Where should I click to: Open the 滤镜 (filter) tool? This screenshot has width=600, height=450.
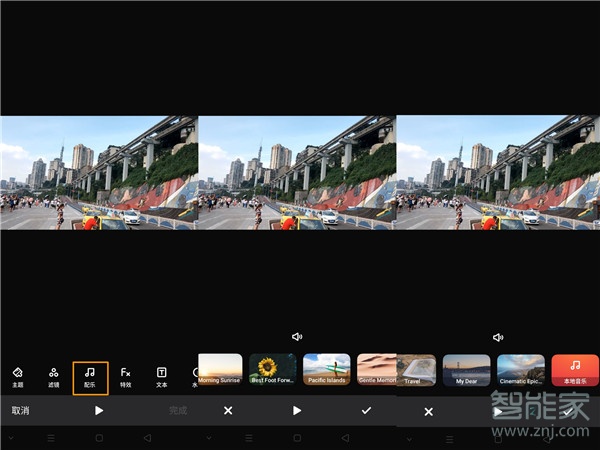(x=53, y=375)
